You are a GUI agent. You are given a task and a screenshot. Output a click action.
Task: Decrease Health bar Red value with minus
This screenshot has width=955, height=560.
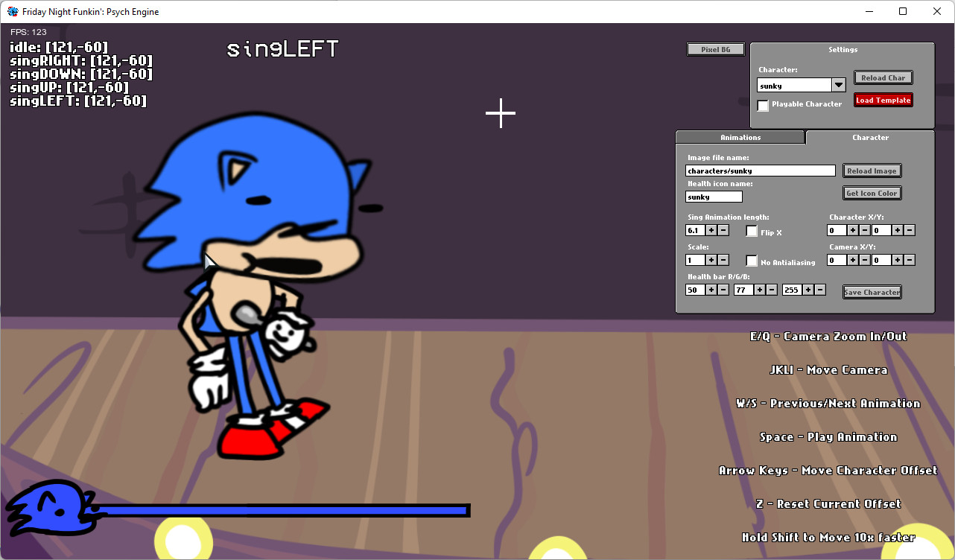(723, 290)
